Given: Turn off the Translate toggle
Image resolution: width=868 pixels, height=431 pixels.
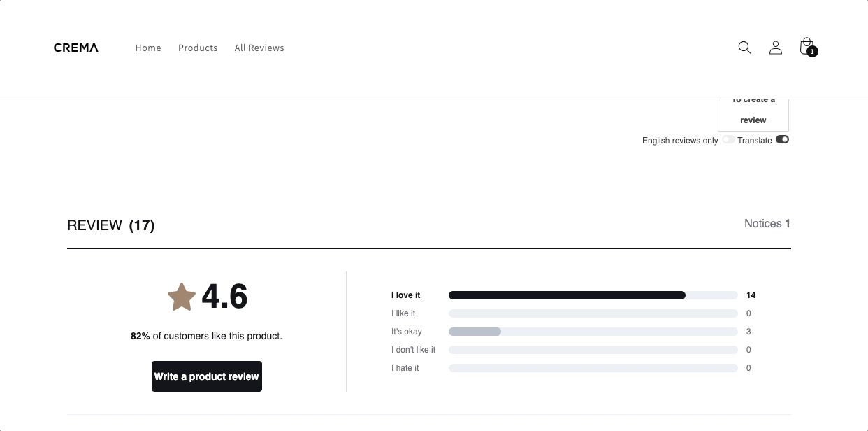Looking at the screenshot, I should [782, 140].
